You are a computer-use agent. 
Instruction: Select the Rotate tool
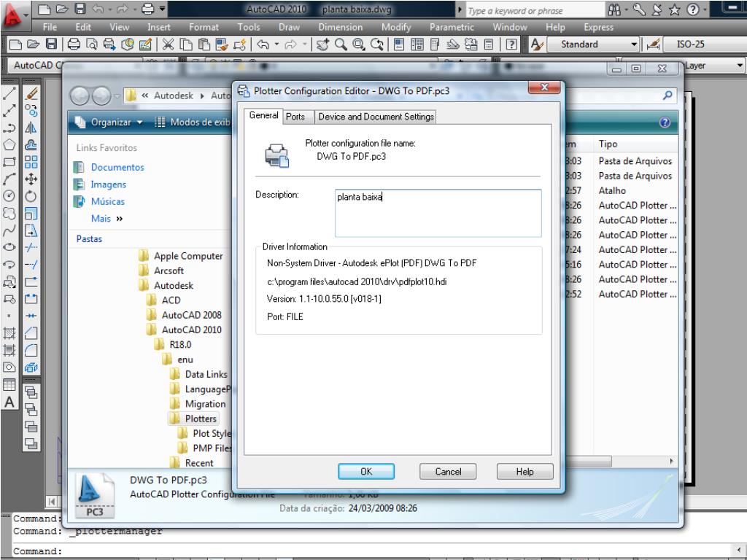(31, 195)
